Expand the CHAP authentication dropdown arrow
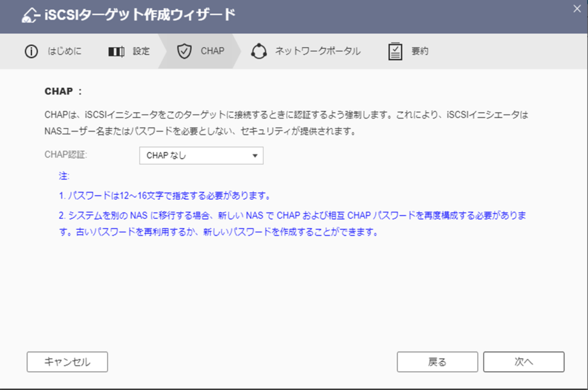Screen dimensions: 588x390 coord(254,156)
